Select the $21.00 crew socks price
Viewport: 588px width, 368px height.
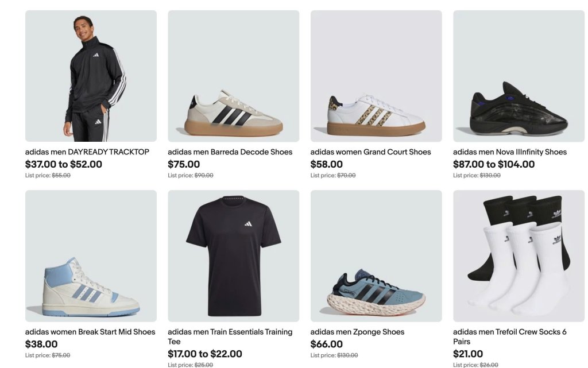[467, 354]
